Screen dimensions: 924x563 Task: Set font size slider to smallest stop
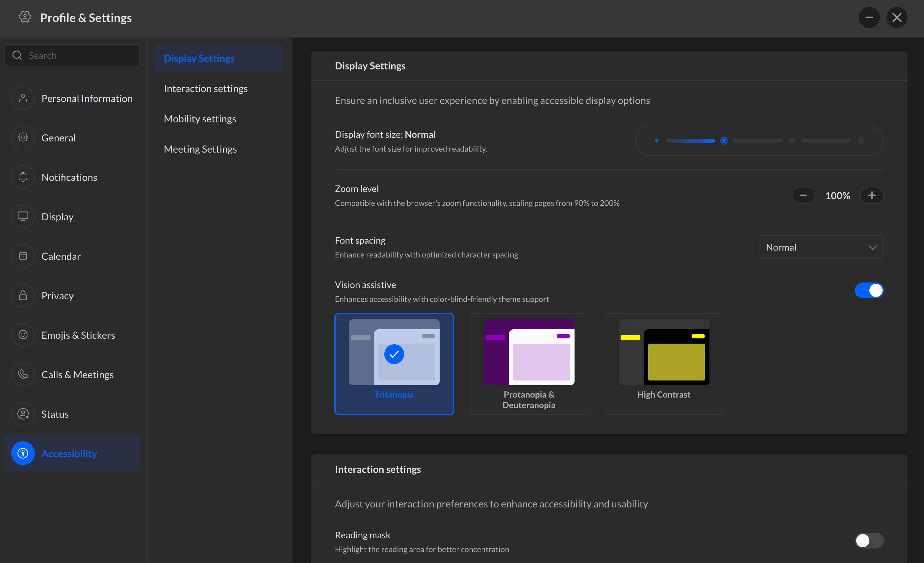[x=656, y=140]
